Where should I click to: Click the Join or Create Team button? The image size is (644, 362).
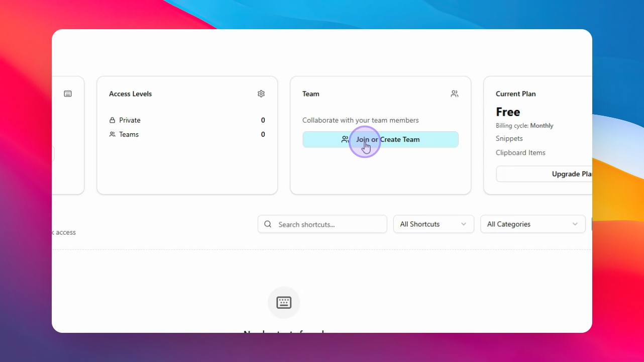pos(380,139)
